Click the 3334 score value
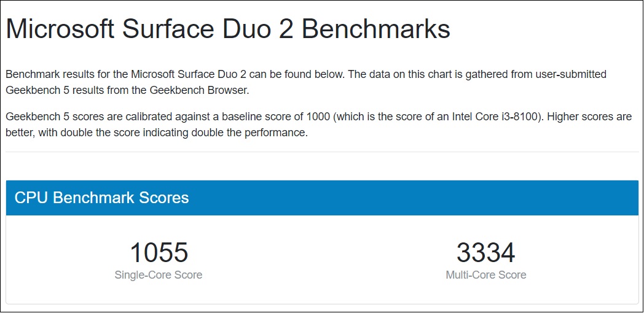This screenshot has height=313, width=644. (x=486, y=253)
